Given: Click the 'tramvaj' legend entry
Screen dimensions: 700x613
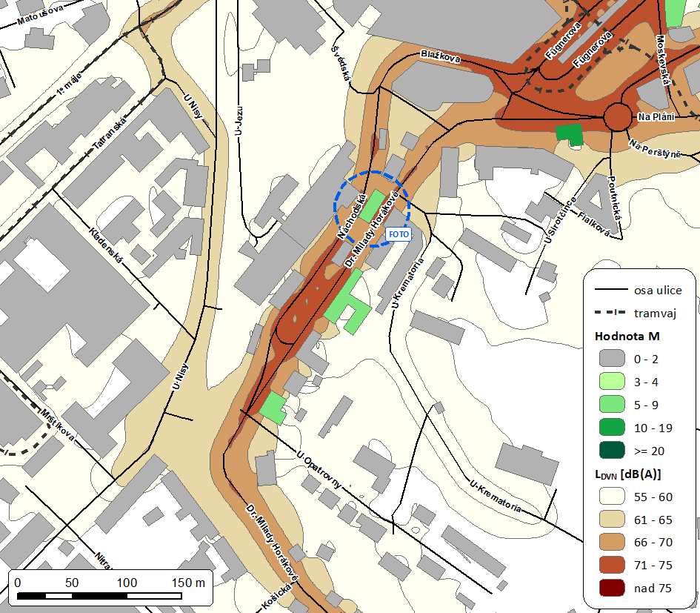Looking at the screenshot, I should (x=636, y=314).
